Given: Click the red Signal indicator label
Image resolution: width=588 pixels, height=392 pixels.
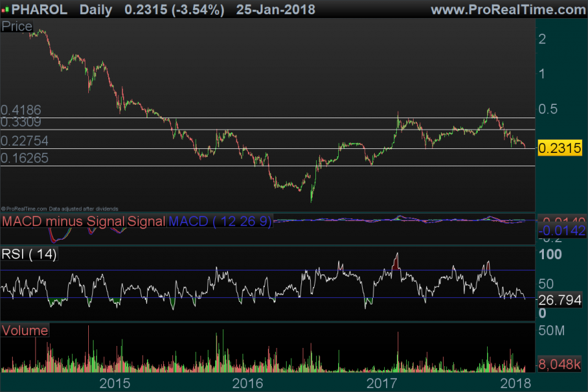Looking at the screenshot, I should [x=146, y=221].
